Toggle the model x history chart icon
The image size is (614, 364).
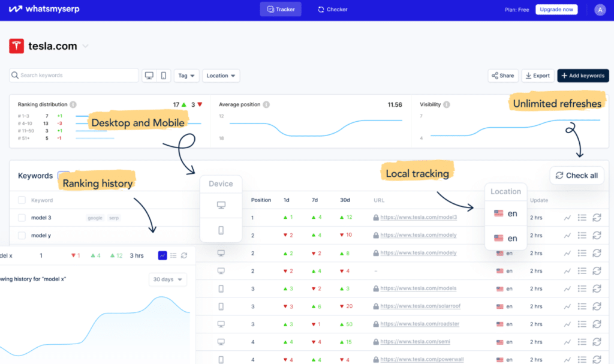pyautogui.click(x=162, y=255)
